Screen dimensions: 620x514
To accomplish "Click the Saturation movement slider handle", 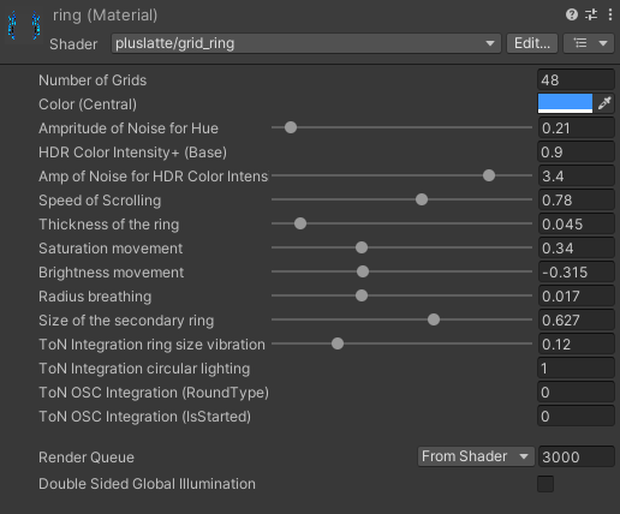I will 361,248.
